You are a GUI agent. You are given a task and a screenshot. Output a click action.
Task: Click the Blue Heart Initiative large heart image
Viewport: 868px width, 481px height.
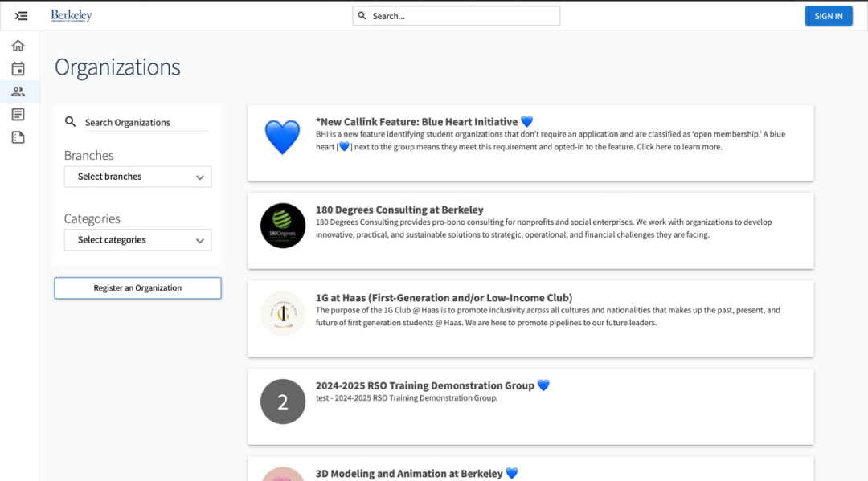(x=282, y=137)
